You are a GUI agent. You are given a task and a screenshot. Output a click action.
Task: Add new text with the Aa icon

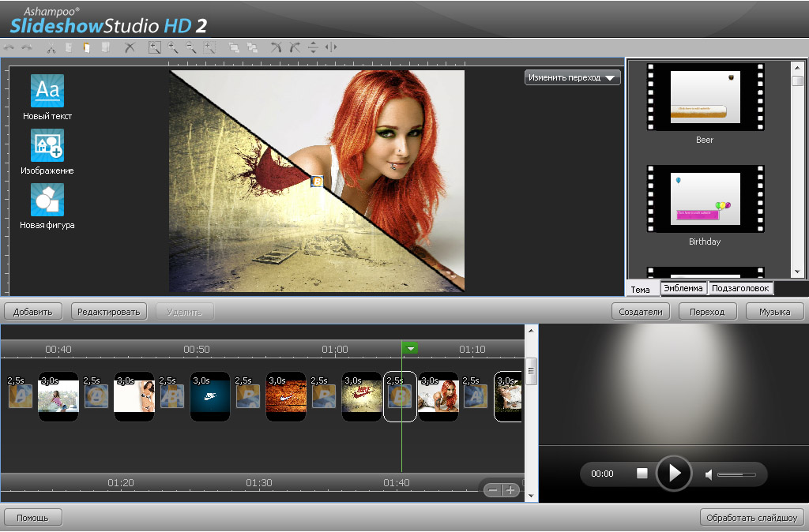[x=47, y=91]
